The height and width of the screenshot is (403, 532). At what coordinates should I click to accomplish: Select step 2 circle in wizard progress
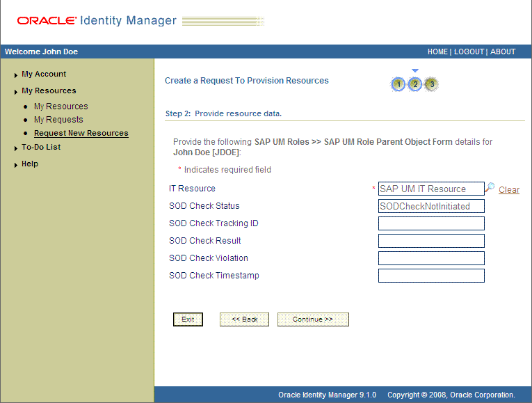click(x=415, y=84)
